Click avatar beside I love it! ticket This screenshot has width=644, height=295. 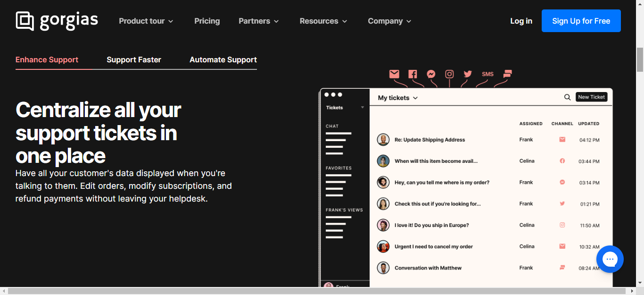(383, 225)
